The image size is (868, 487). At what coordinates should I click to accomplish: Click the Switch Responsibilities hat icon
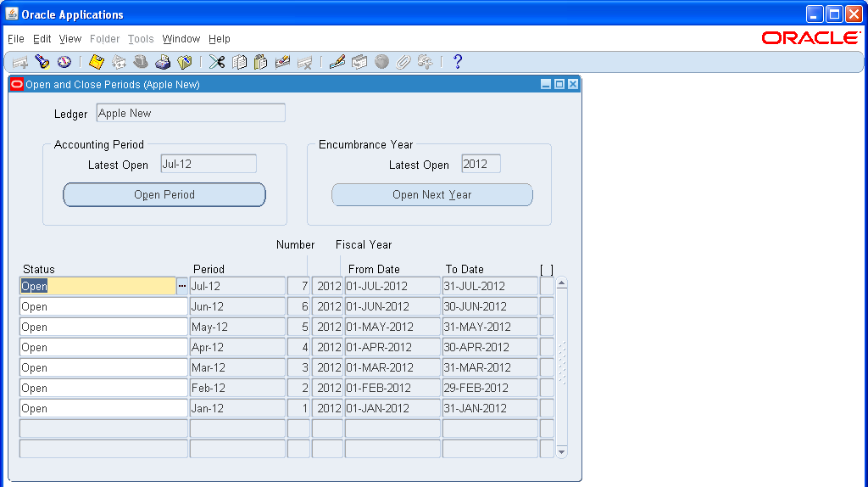pyautogui.click(x=141, y=62)
